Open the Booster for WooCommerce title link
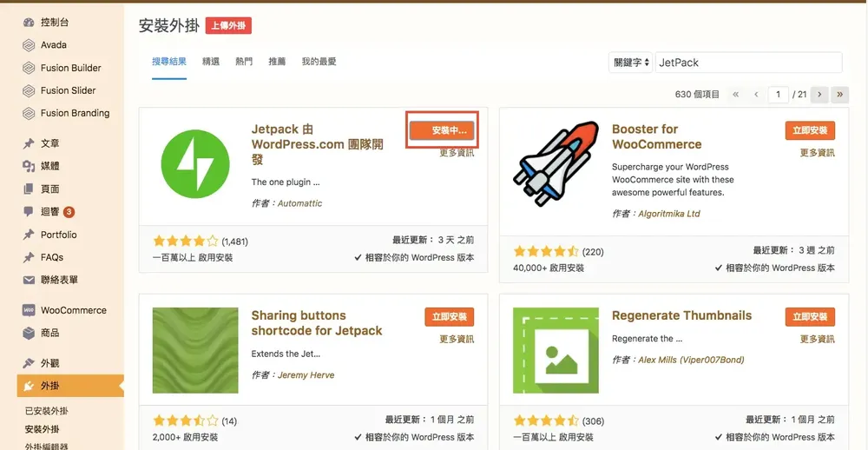Viewport: 868px width, 450px height. coord(656,137)
